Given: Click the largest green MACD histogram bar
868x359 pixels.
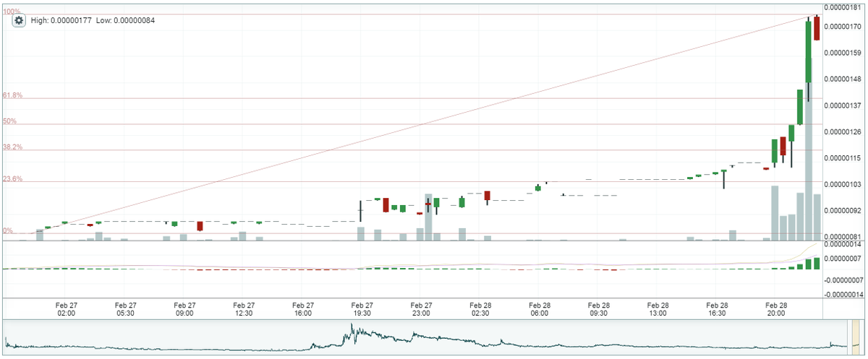Looking at the screenshot, I should coord(817,264).
